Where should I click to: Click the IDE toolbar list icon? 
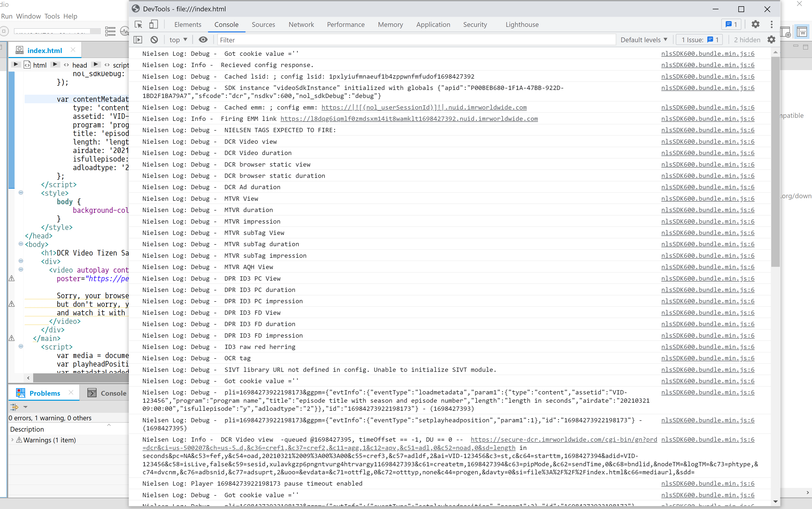coord(110,31)
